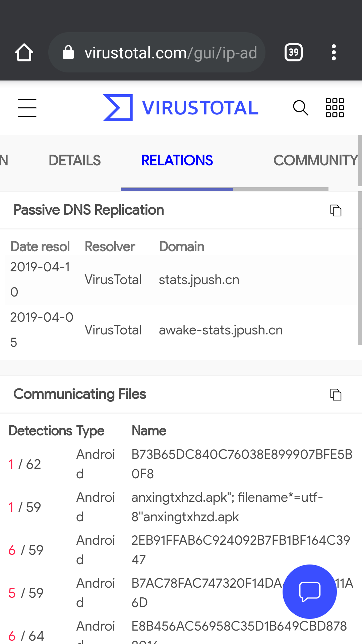The width and height of the screenshot is (362, 644).
Task: Open file B73B65DC840C76038E899907BFE5B0F8
Action: (x=242, y=464)
